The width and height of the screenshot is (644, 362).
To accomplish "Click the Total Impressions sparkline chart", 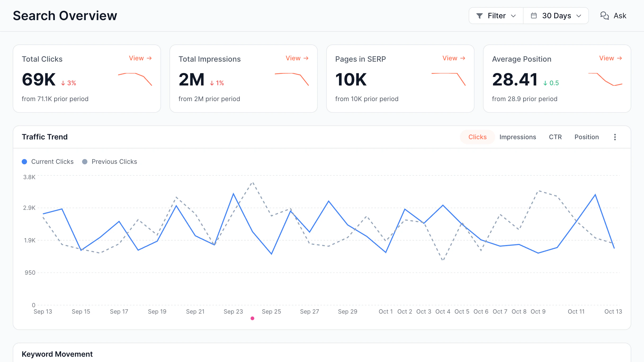I will pyautogui.click(x=292, y=79).
